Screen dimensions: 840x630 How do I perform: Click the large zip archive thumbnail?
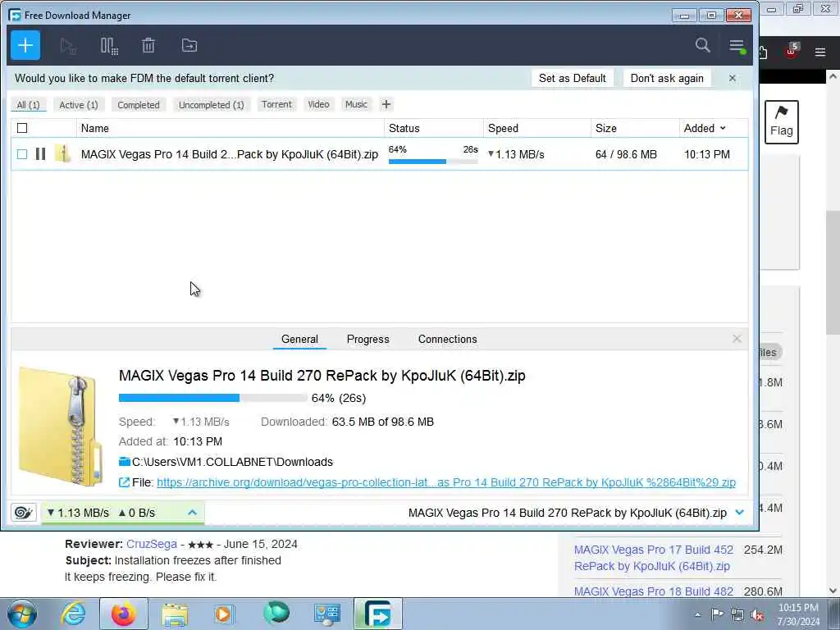coord(61,427)
